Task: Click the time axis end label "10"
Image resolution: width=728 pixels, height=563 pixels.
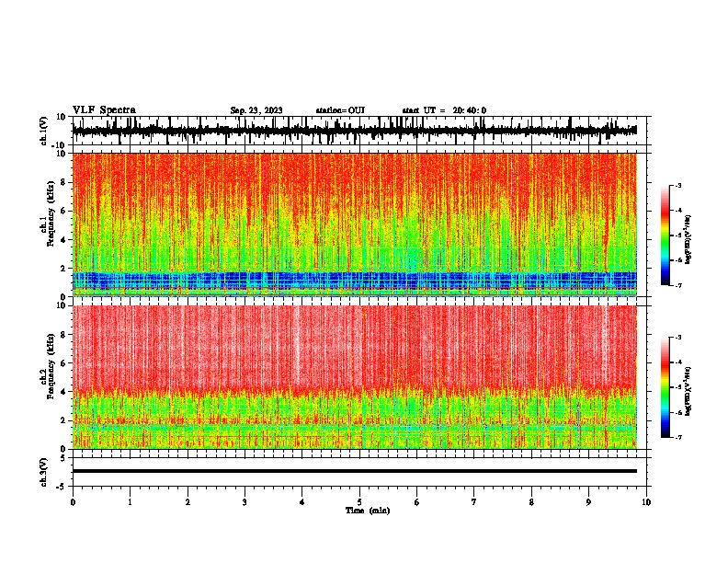Action: 646,502
